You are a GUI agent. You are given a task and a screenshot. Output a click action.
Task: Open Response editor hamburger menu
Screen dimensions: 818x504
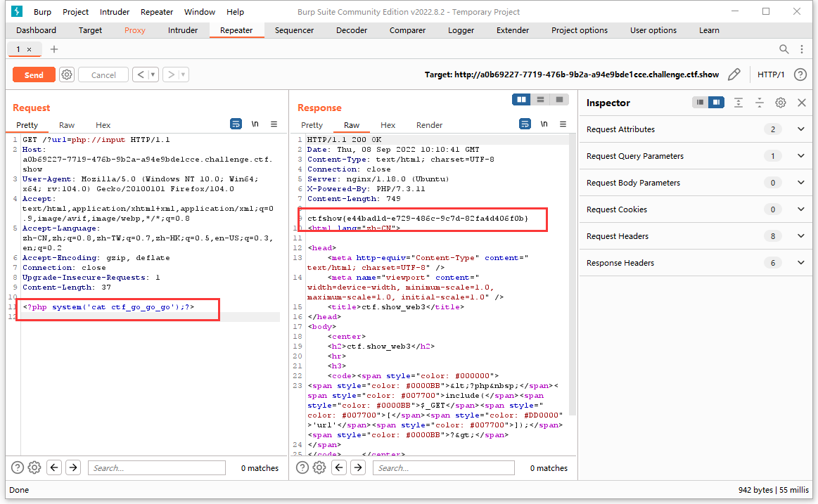(563, 124)
